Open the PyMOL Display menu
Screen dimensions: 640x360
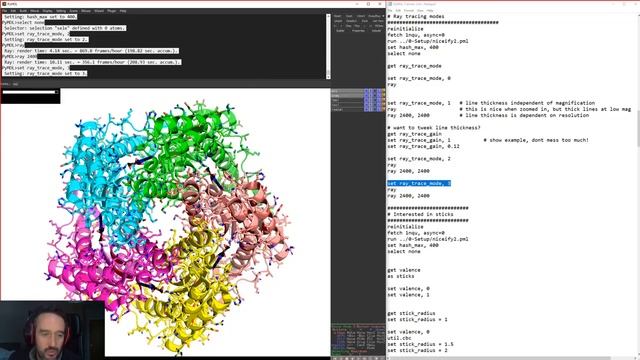tap(47, 11)
